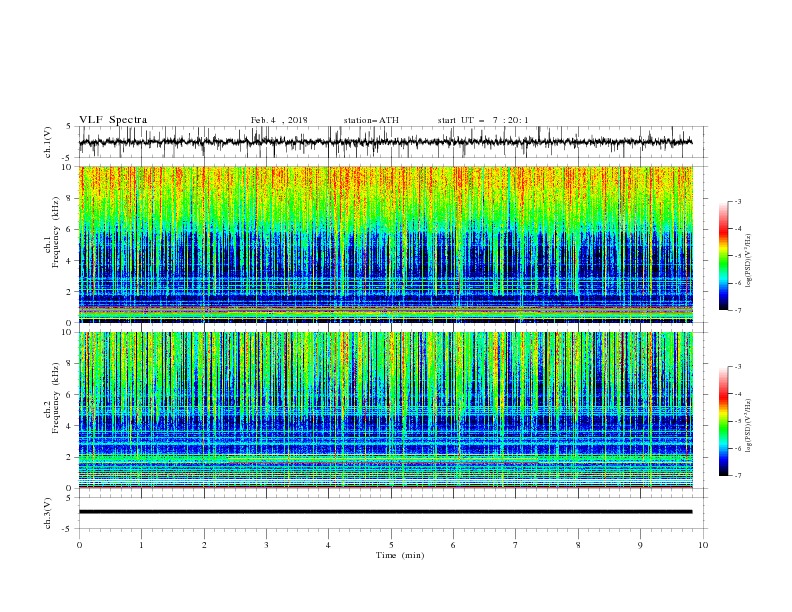
Task: Click the ch.1 frequency tick label '8'
Action: [70, 198]
